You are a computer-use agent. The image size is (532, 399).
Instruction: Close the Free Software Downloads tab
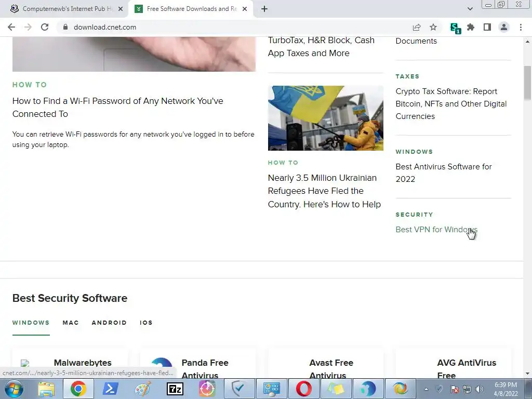click(x=245, y=9)
